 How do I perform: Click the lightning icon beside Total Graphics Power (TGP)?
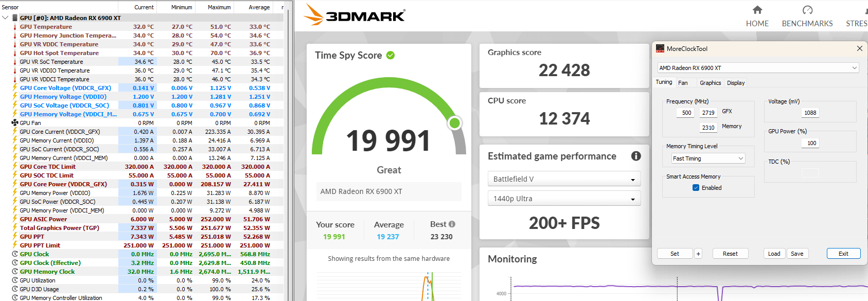tap(15, 228)
